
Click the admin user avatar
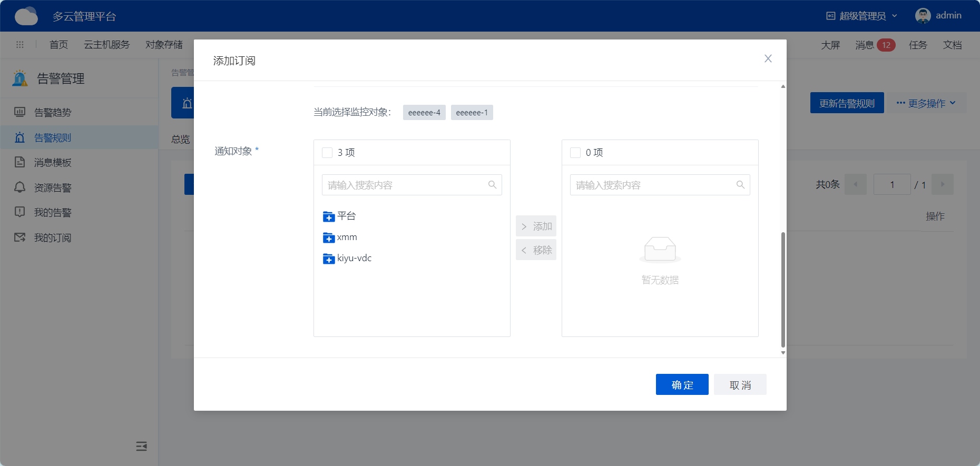(923, 16)
